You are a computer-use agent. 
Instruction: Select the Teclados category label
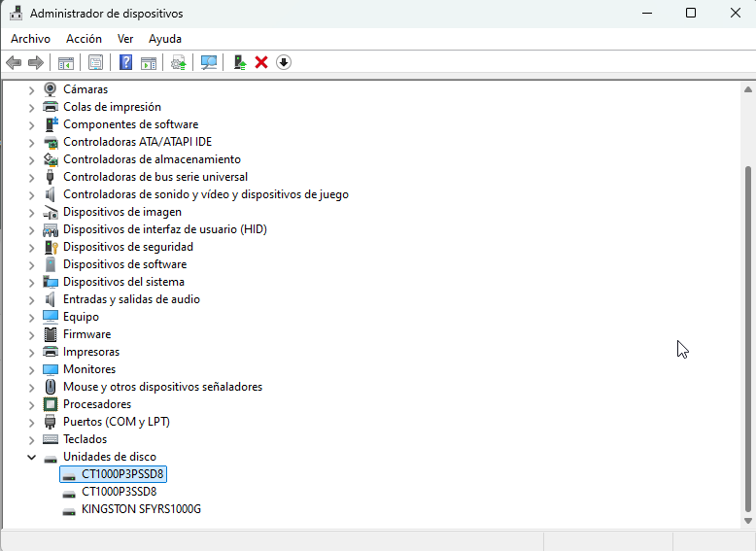(x=85, y=439)
